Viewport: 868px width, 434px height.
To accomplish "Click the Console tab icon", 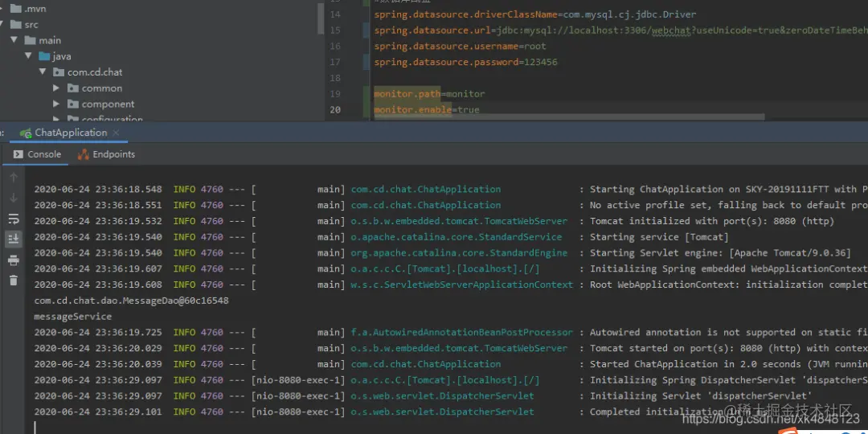I will pyautogui.click(x=18, y=154).
